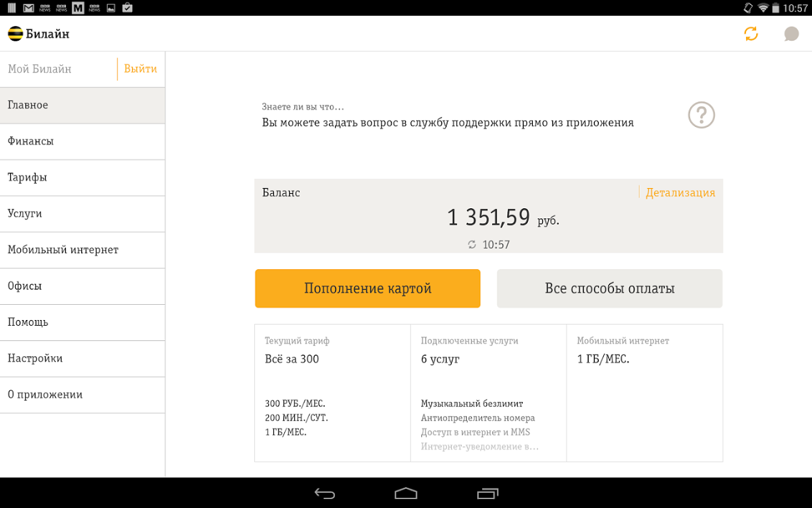This screenshot has width=812, height=508.
Task: Open Настройки in sidebar
Action: tap(82, 359)
